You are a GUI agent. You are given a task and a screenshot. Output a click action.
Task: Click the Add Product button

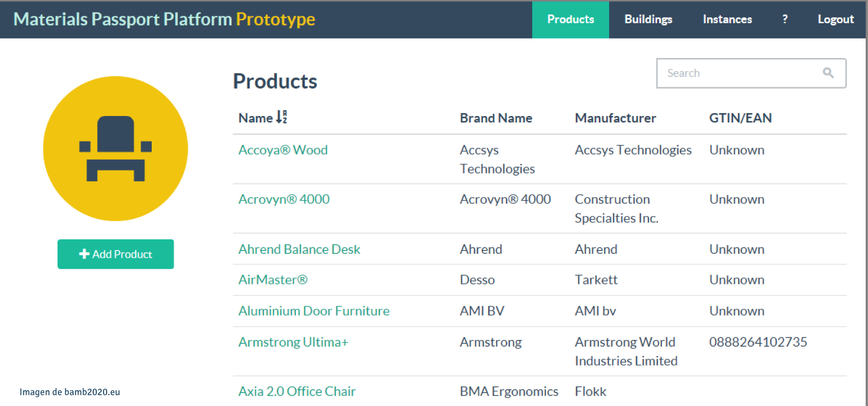[116, 254]
